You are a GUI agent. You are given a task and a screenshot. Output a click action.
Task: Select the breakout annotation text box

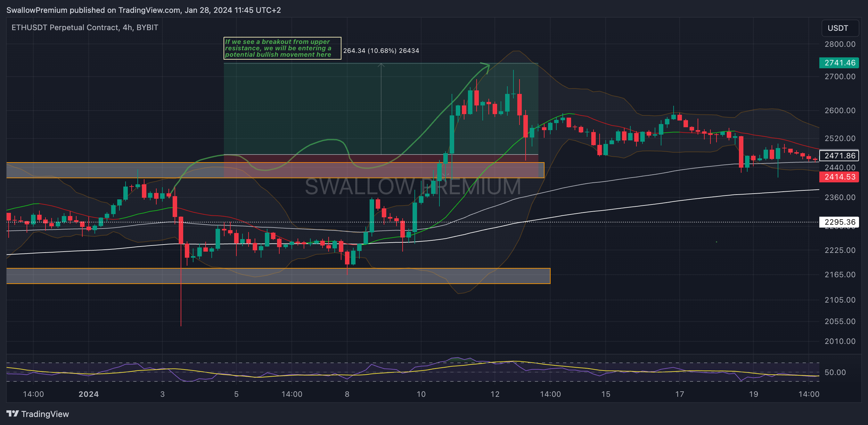pyautogui.click(x=283, y=48)
